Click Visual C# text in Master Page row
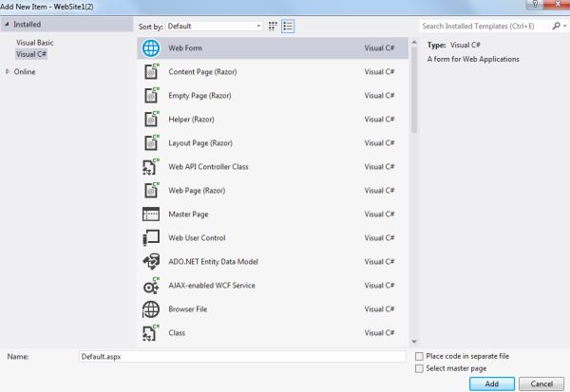The width and height of the screenshot is (570, 392). coord(379,214)
